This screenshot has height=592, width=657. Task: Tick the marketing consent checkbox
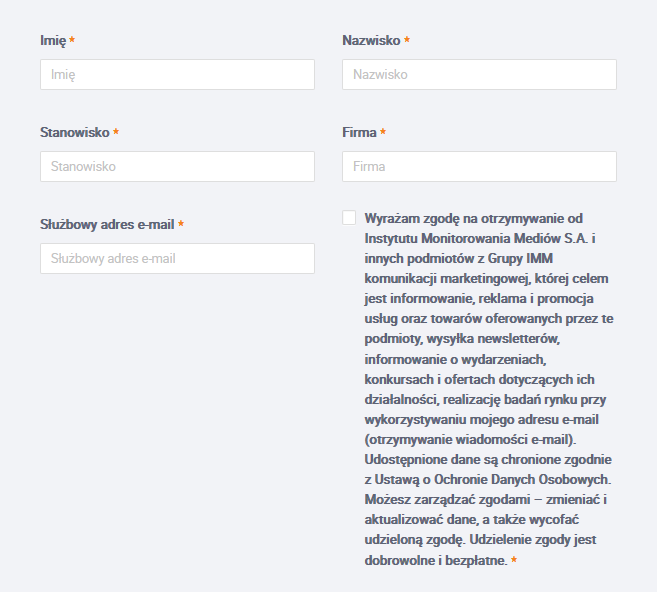click(x=349, y=218)
